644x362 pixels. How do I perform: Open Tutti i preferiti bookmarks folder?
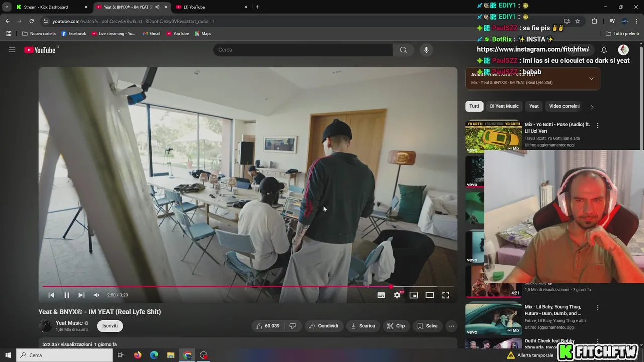(x=622, y=34)
